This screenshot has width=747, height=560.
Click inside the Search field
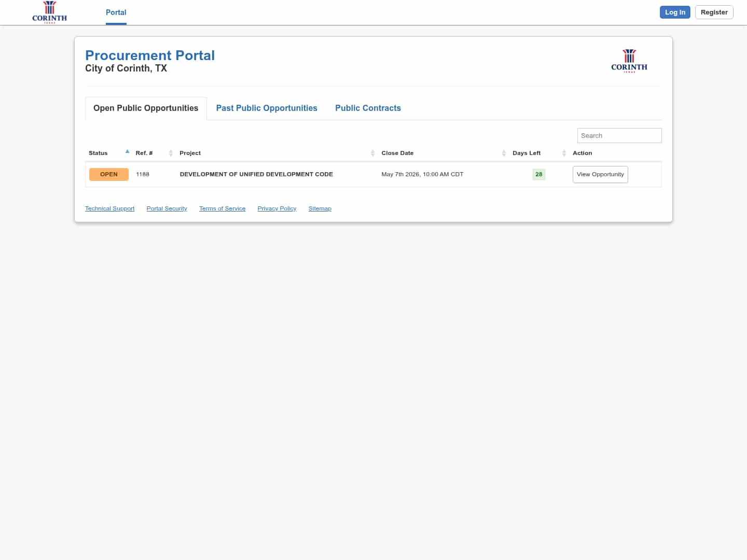coord(619,135)
